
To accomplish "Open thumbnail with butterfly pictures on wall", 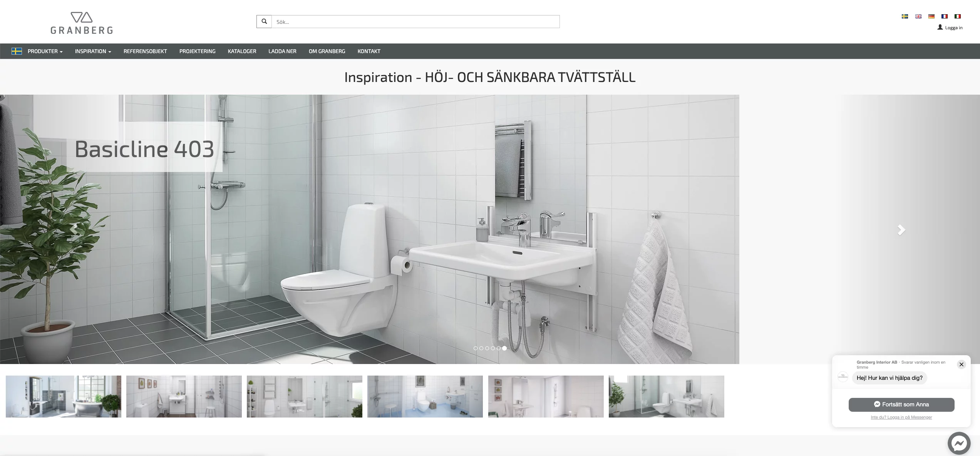I will [x=546, y=396].
